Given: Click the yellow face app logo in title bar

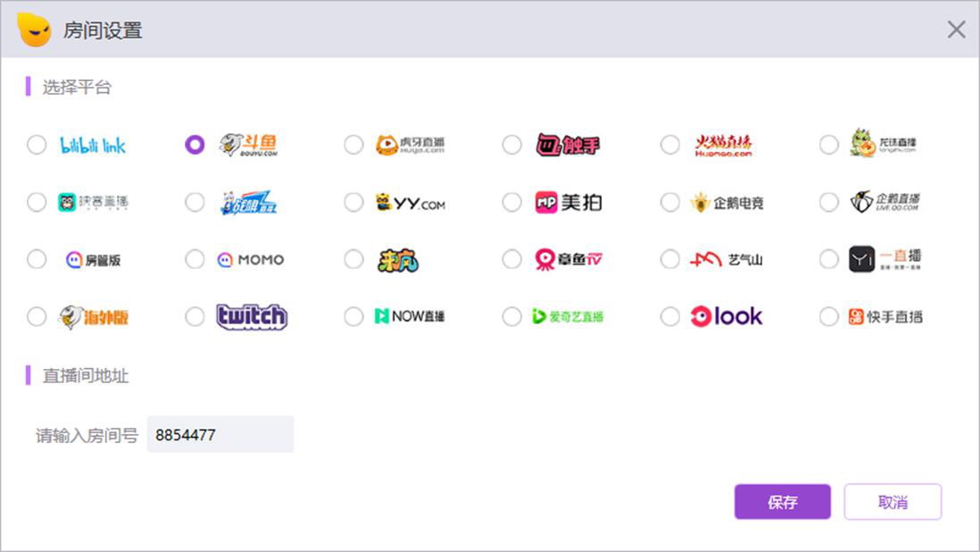Looking at the screenshot, I should point(35,29).
